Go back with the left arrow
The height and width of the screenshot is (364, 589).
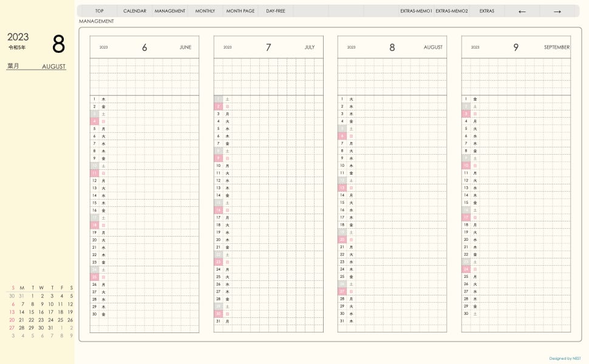point(522,12)
